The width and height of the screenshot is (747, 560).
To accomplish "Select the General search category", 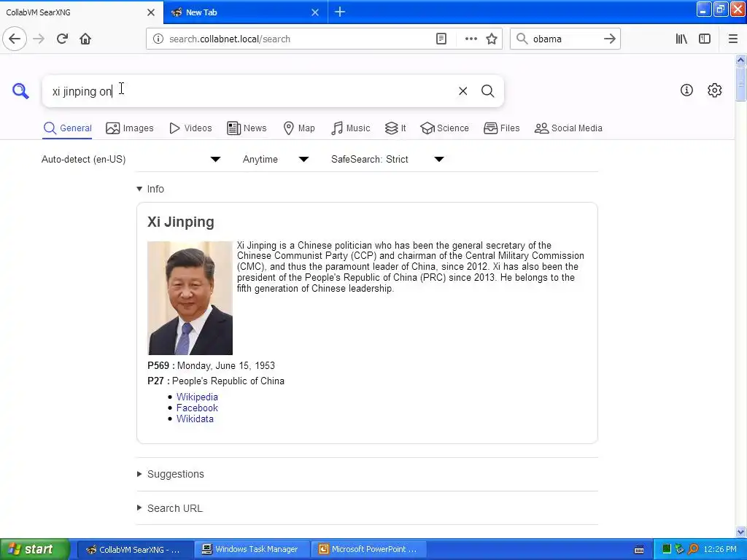I will tap(67, 128).
